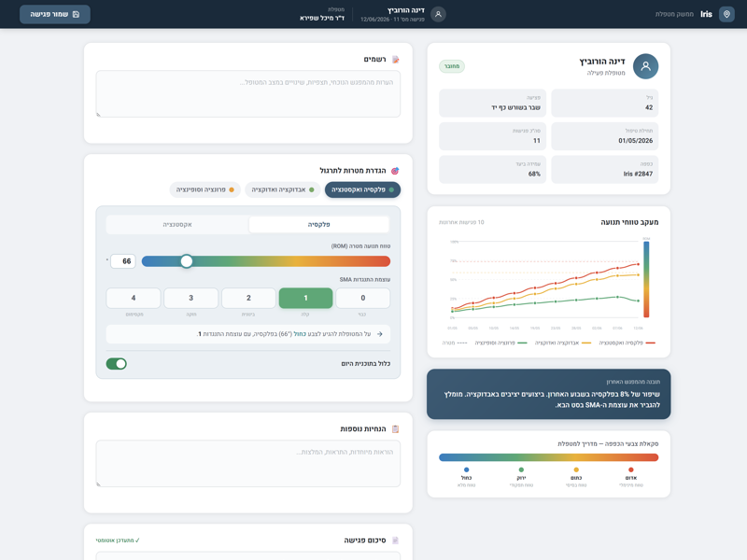Click the שמור פגישה save button
Viewport: 747px width, 560px height.
tap(55, 14)
